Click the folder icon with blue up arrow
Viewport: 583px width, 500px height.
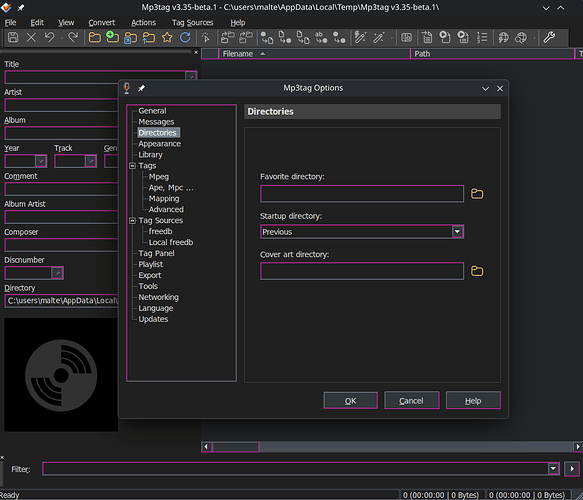click(149, 38)
